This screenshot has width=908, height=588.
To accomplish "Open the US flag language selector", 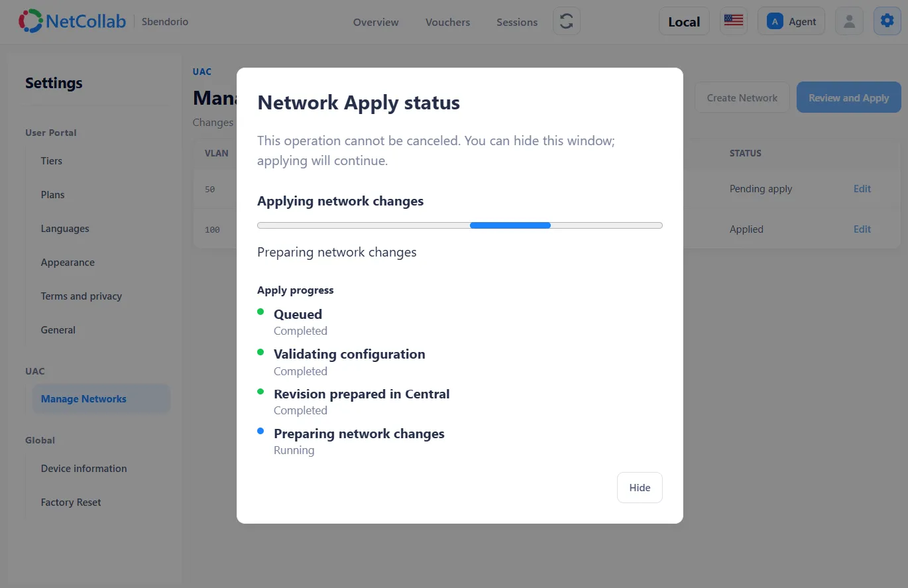I will click(734, 21).
